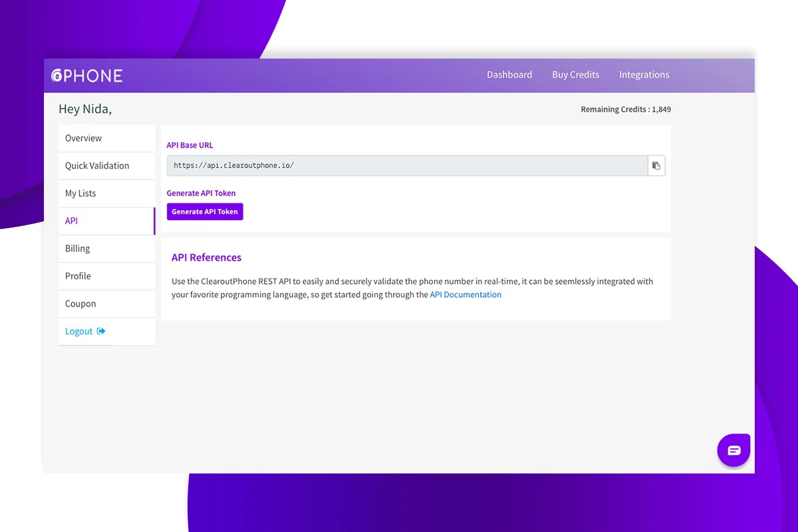Open Dashboard from the top navigation
Viewport: 798px width, 532px height.
pos(509,74)
